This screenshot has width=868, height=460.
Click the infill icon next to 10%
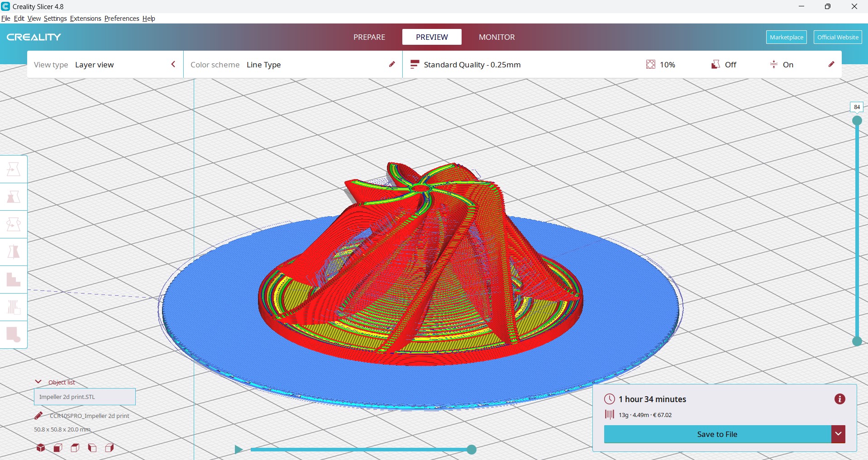point(651,65)
